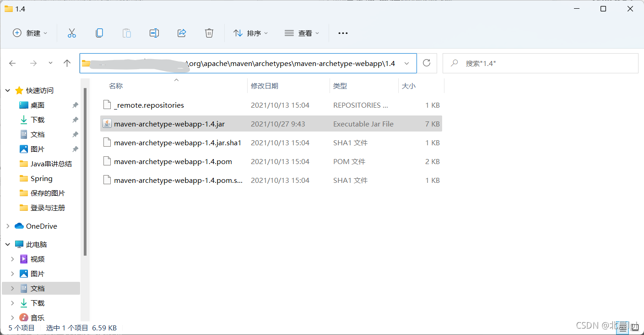Click the REPOSITORIES type cell
This screenshot has width=644, height=335.
click(361, 105)
